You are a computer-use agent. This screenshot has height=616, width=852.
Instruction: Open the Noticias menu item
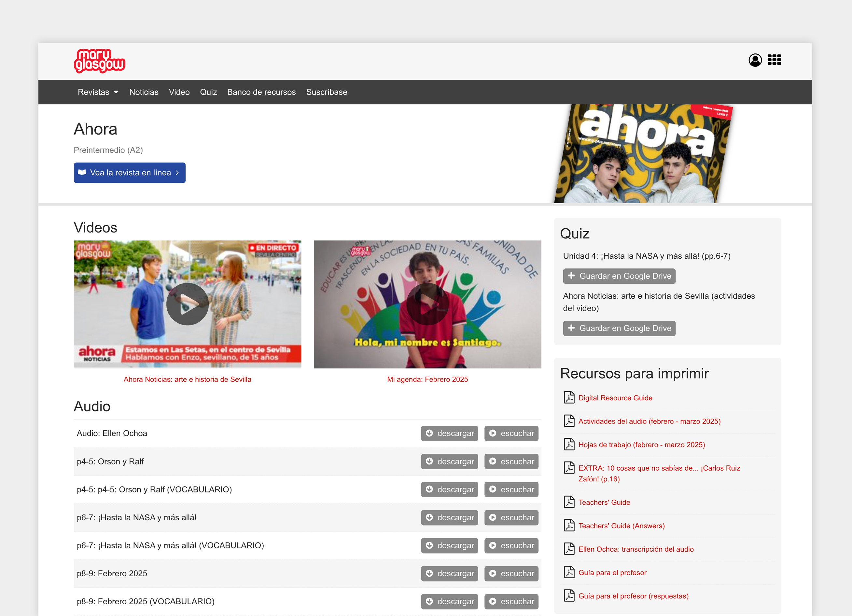[144, 92]
